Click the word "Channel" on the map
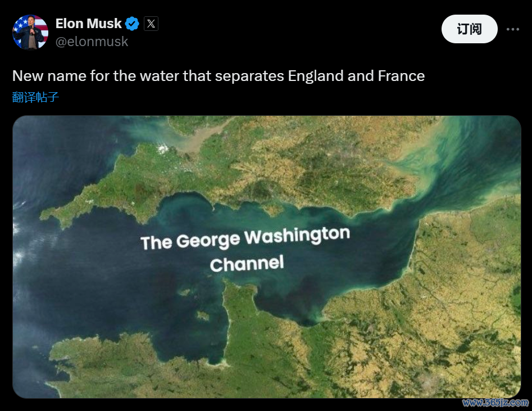Viewport: 532px width, 411px height. pyautogui.click(x=247, y=264)
